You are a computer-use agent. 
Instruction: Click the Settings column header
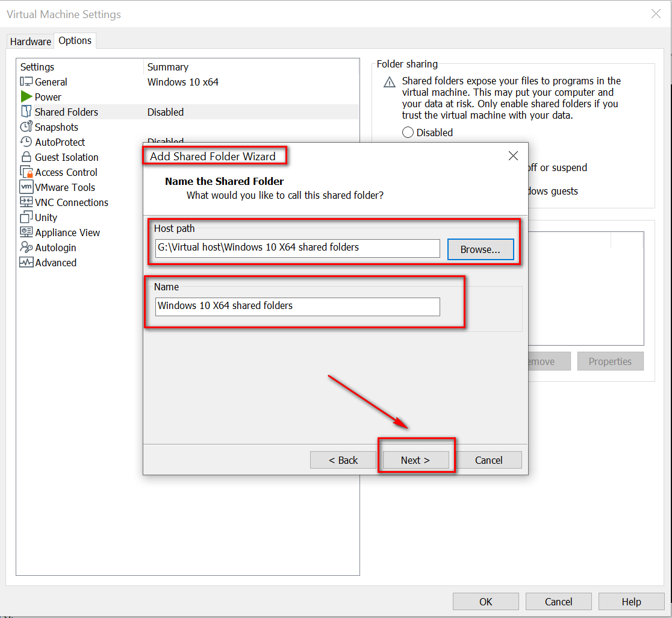[x=37, y=67]
